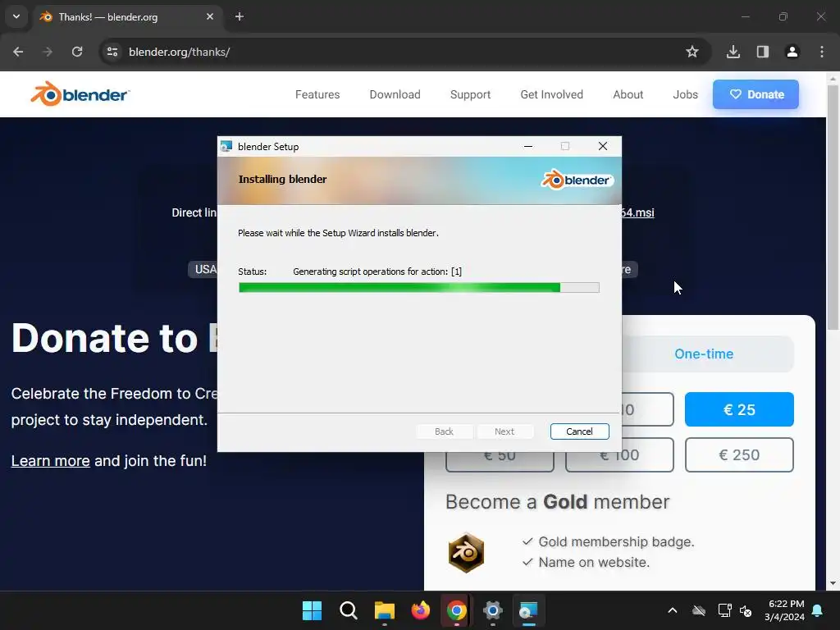Open Windows Start menu

click(x=312, y=610)
